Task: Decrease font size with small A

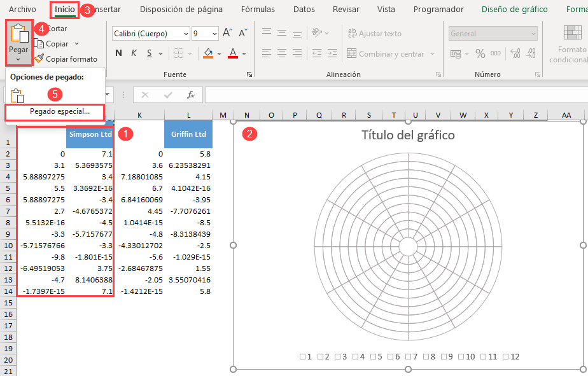Action: click(x=243, y=33)
